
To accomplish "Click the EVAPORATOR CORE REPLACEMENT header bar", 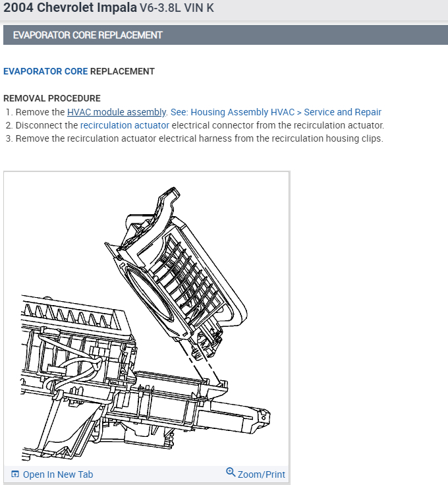I will tap(225, 35).
